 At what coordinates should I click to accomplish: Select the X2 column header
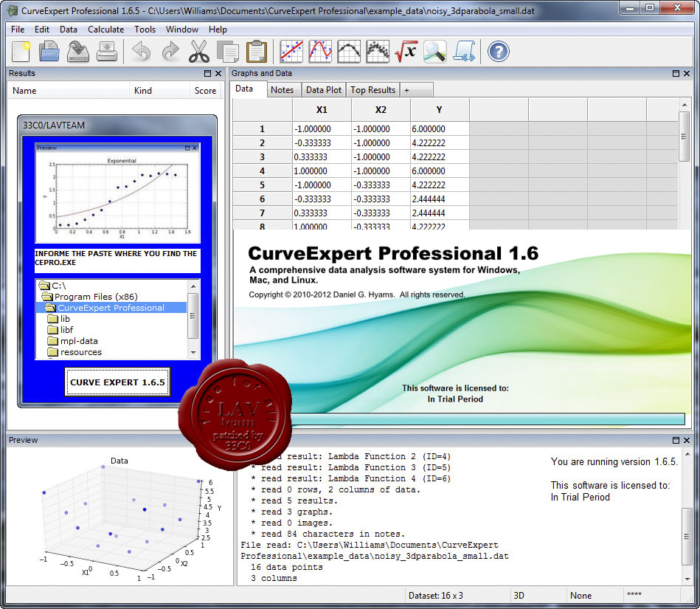(x=381, y=110)
